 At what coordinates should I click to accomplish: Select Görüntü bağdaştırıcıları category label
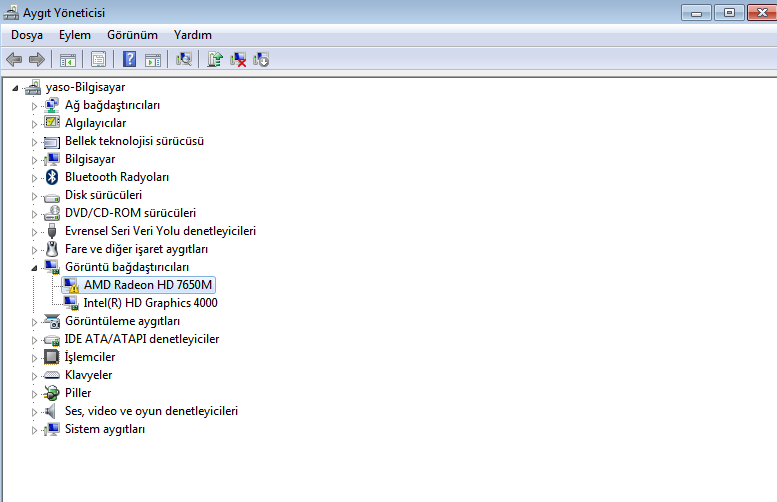[127, 267]
